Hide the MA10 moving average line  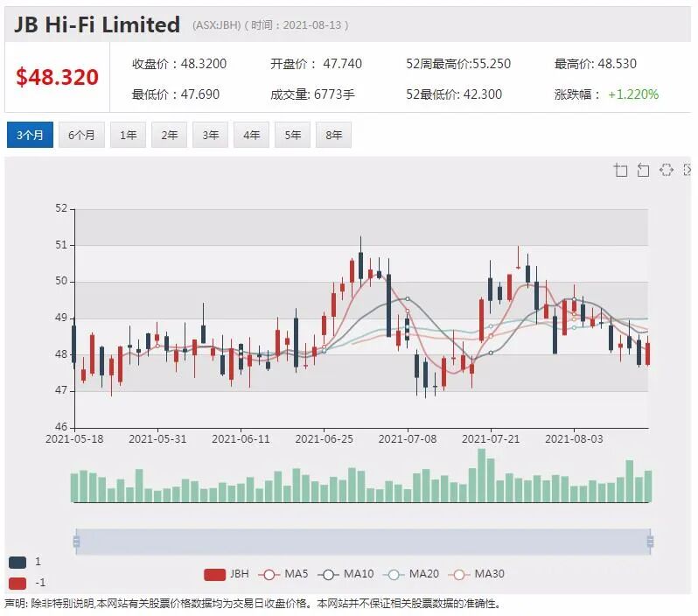(346, 574)
